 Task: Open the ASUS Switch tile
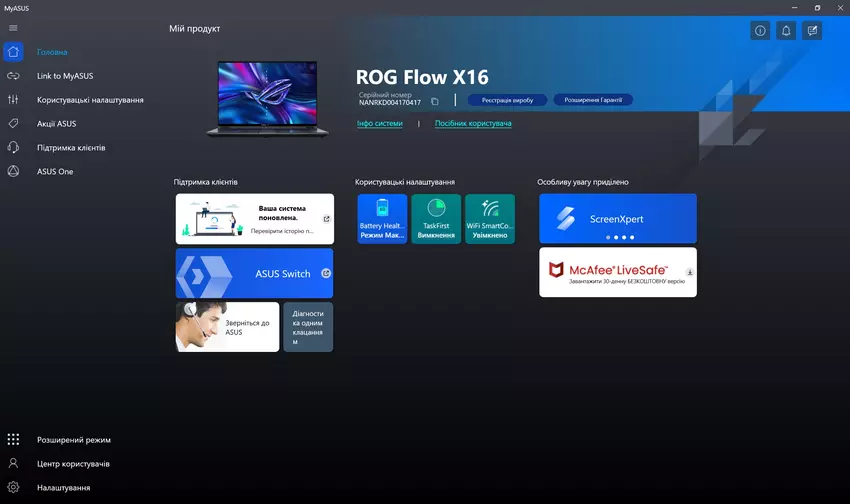point(254,273)
